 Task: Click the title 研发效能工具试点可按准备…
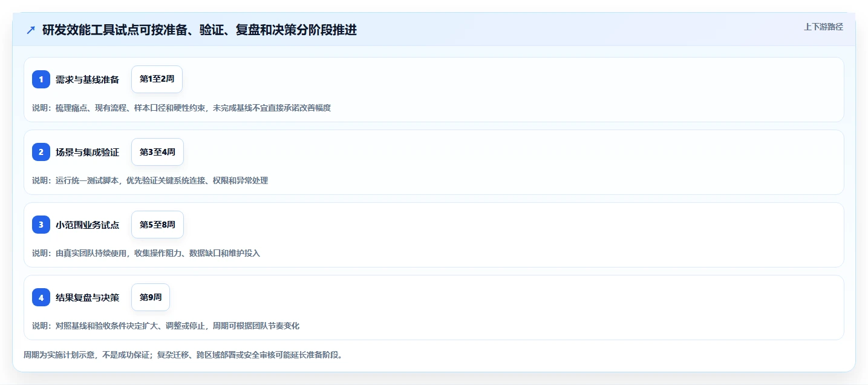tap(200, 30)
